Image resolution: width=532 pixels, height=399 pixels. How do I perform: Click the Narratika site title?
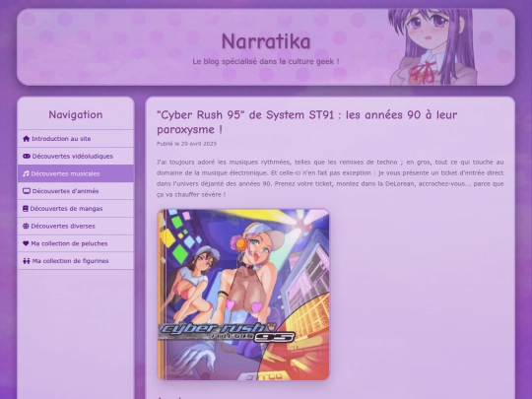click(x=266, y=41)
